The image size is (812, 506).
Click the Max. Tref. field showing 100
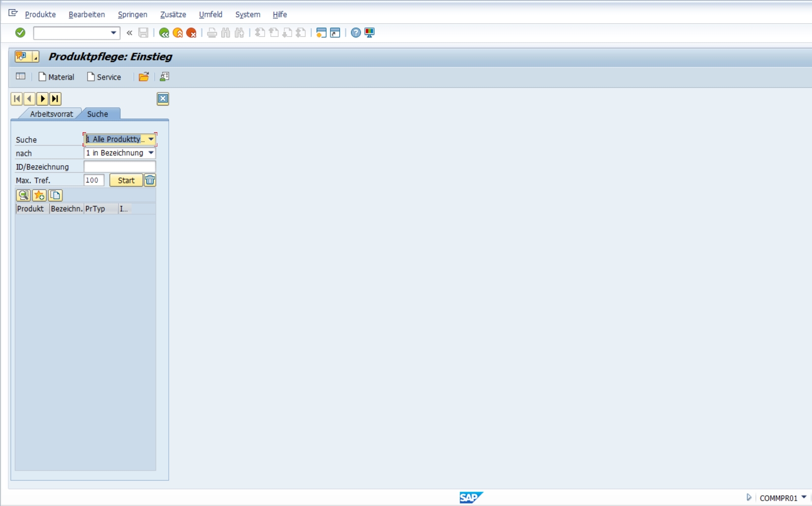tap(94, 180)
